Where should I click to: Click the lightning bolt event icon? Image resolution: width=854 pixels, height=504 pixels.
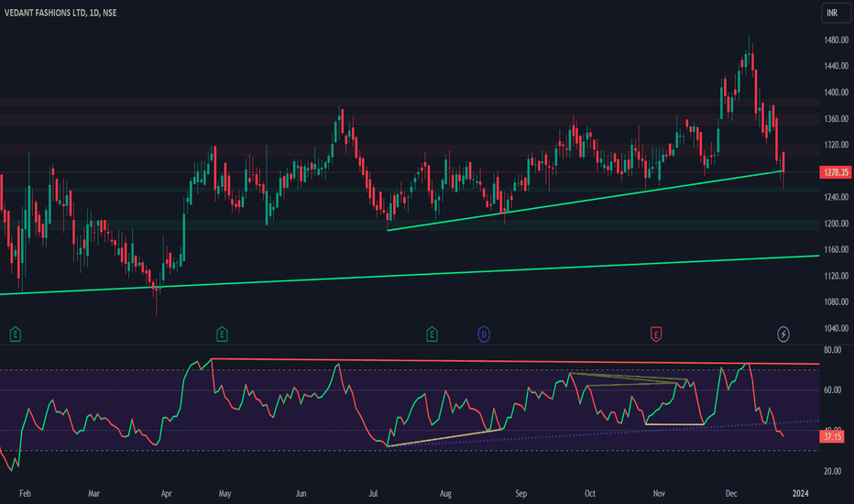pos(783,334)
